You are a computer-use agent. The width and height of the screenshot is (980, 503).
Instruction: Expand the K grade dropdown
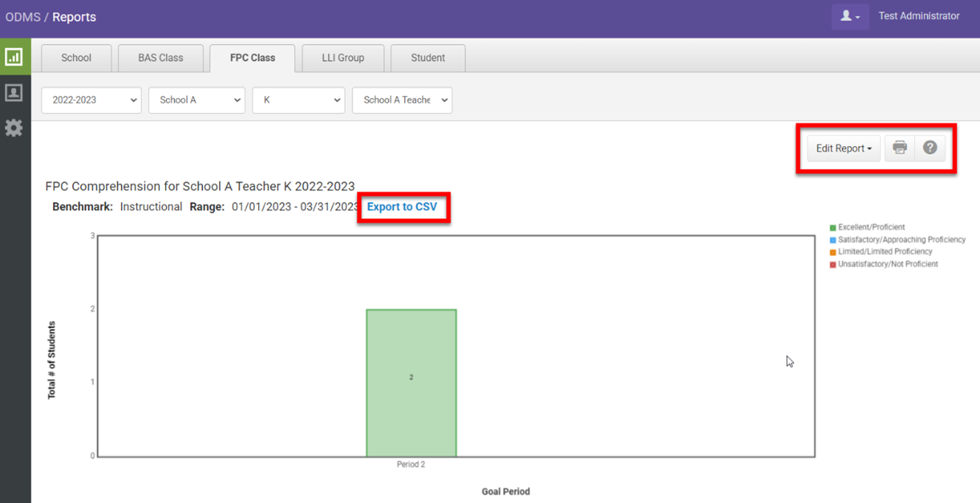[299, 100]
